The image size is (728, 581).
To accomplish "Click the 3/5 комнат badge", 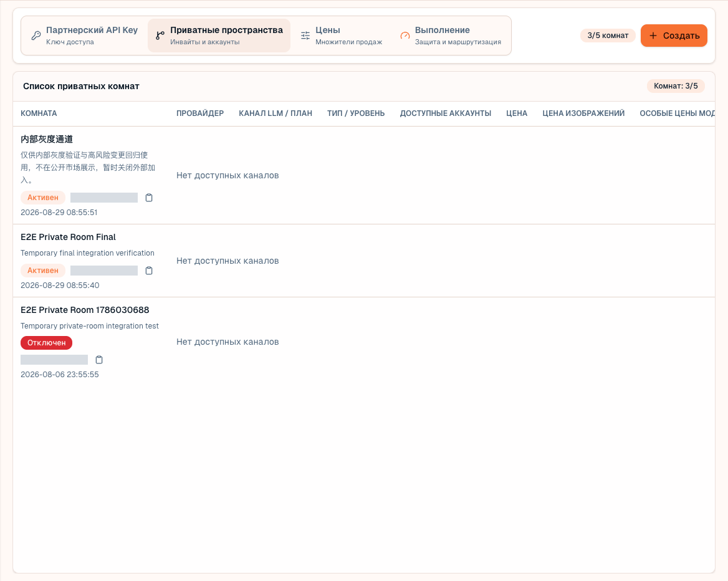I will tap(608, 36).
